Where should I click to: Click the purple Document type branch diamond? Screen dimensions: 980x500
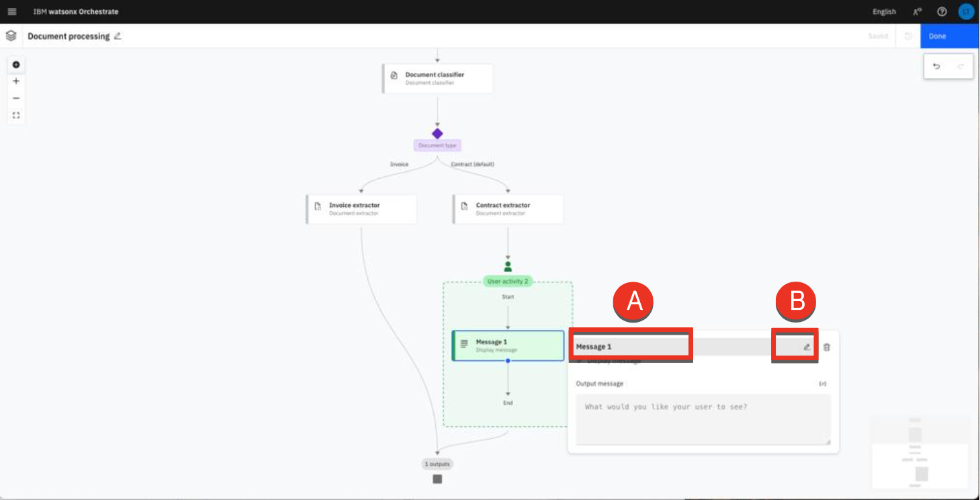(437, 134)
